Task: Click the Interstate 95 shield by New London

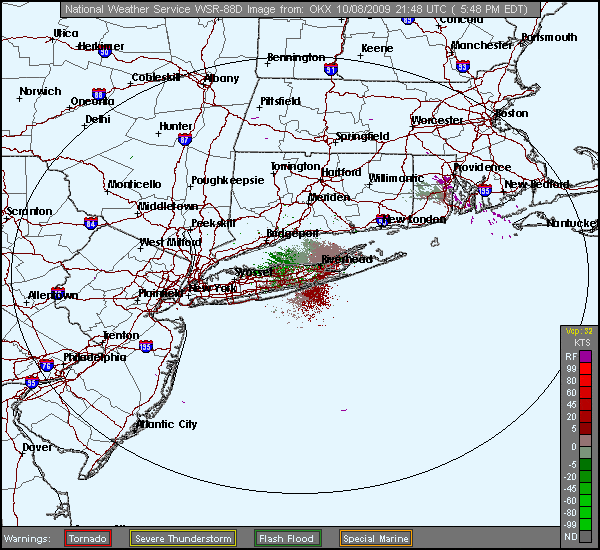Action: [382, 219]
